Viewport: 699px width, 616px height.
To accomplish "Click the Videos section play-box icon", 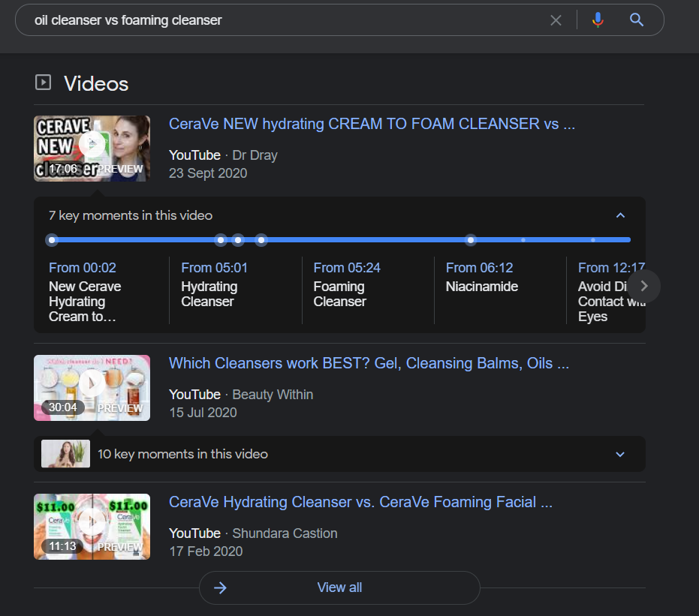I will (44, 83).
